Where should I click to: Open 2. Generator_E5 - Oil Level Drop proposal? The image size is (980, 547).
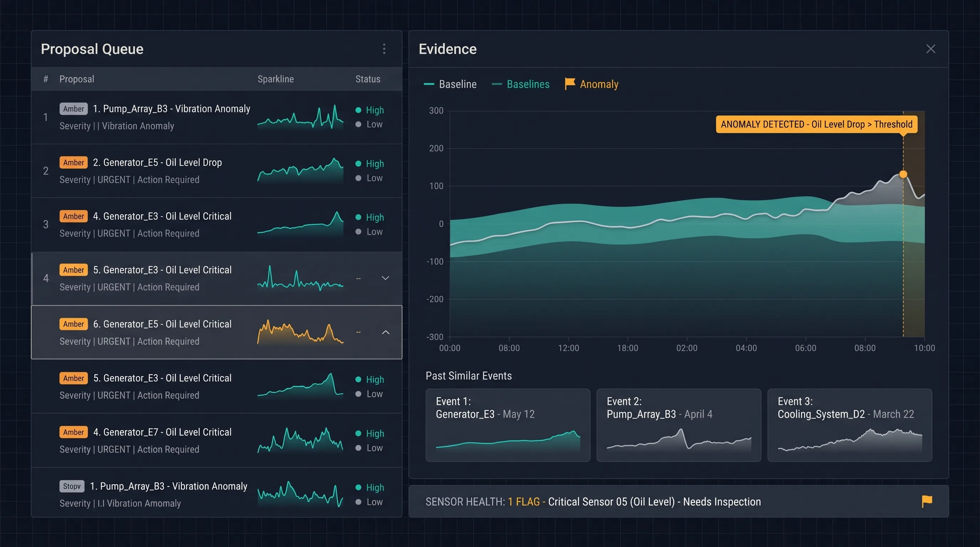157,162
